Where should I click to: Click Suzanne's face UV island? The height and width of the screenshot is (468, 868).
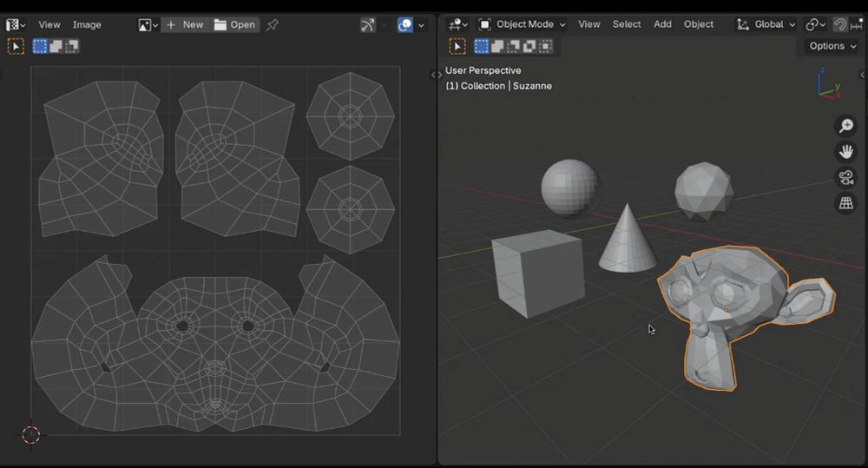tap(215, 343)
